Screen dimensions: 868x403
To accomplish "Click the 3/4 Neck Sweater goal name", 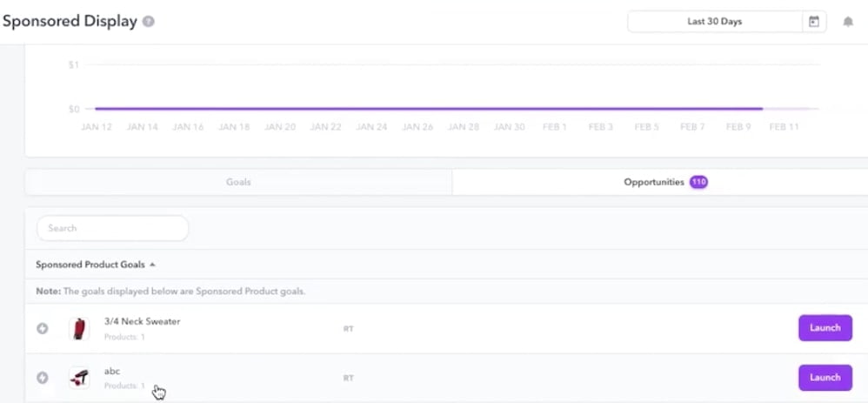I will [143, 321].
